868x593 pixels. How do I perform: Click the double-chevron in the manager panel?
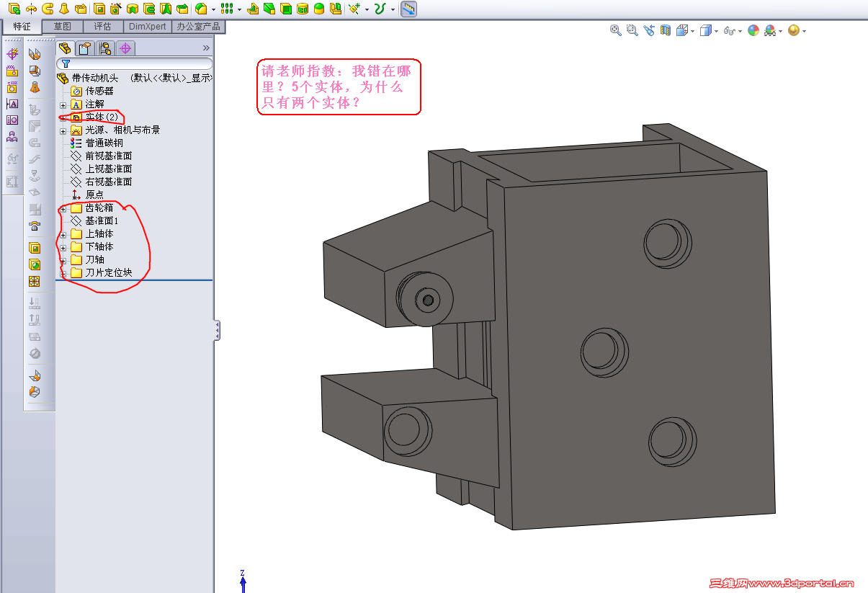point(206,48)
